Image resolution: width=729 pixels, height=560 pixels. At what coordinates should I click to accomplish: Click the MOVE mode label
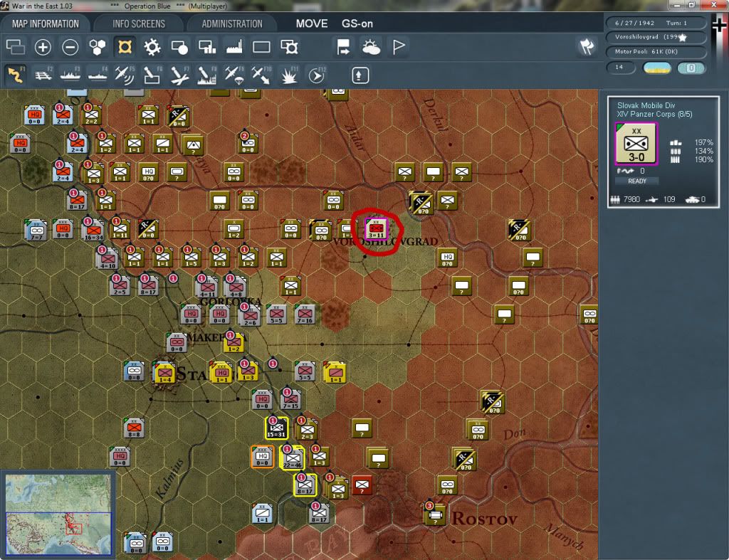[312, 23]
